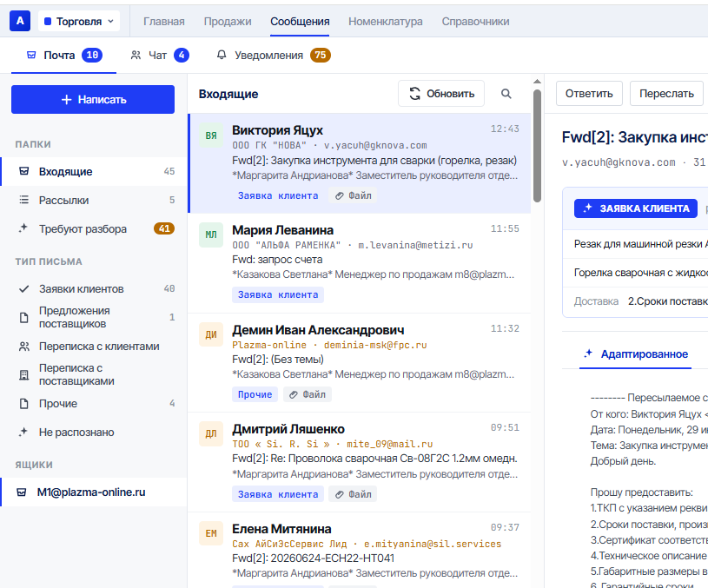Click the bell icon next to Уведомления
The height and width of the screenshot is (588, 708).
(222, 55)
